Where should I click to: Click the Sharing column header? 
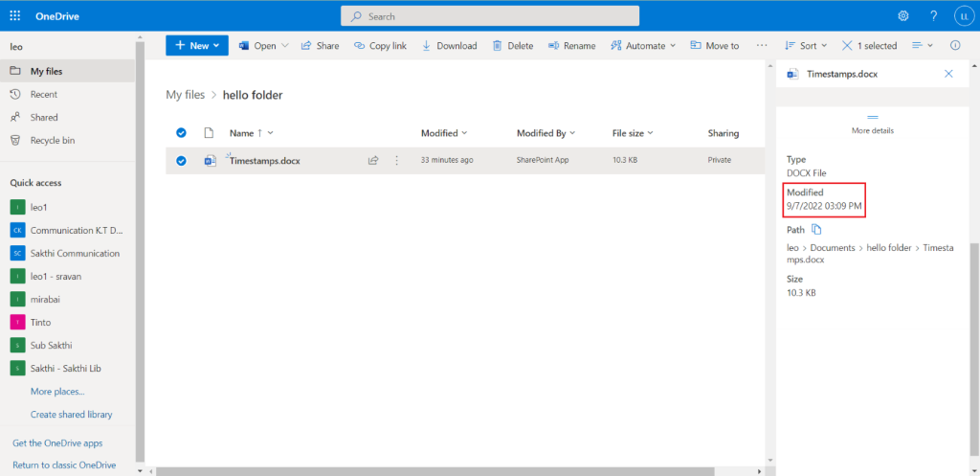click(x=724, y=132)
